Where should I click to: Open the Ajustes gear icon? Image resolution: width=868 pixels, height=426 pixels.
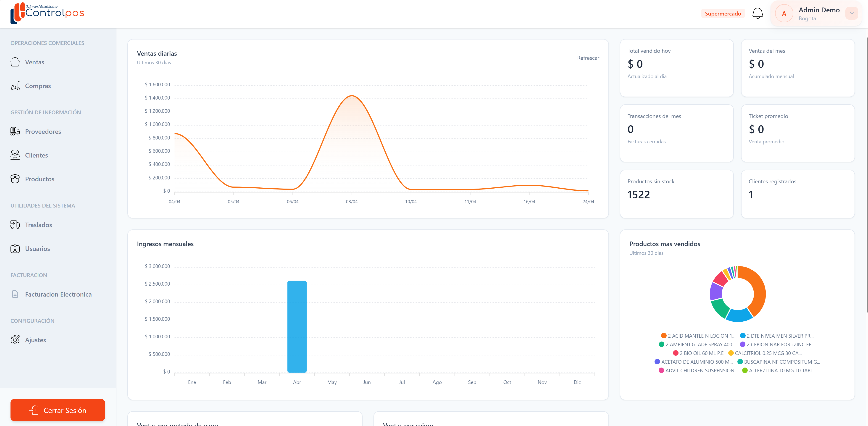click(x=15, y=340)
